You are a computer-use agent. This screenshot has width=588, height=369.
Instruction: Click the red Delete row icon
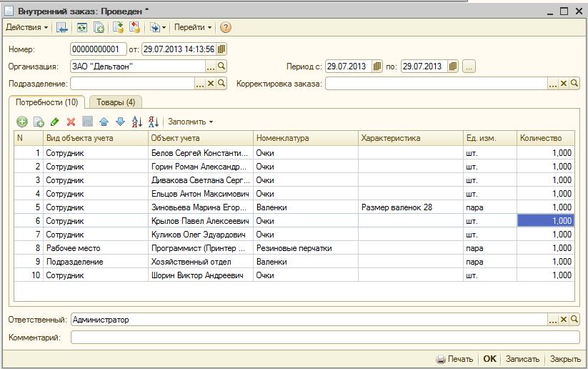pos(71,122)
